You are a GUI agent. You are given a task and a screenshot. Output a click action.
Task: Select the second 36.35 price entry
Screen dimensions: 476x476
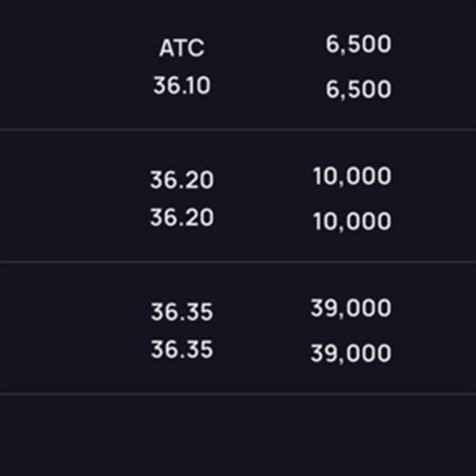tap(182, 350)
